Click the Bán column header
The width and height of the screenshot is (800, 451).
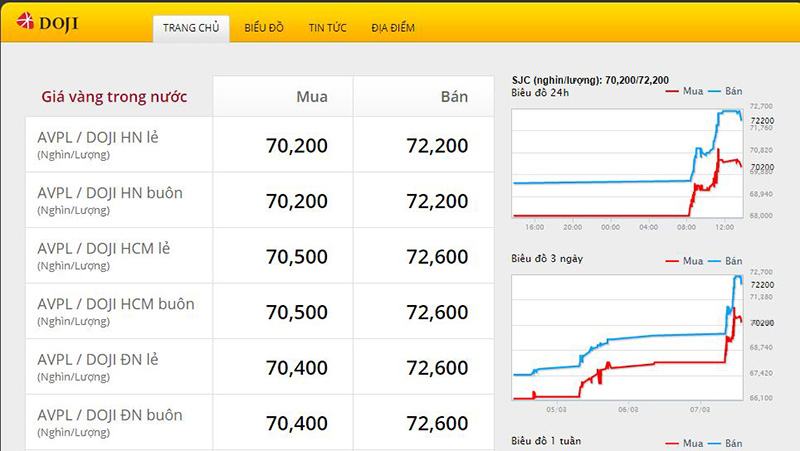tap(453, 97)
